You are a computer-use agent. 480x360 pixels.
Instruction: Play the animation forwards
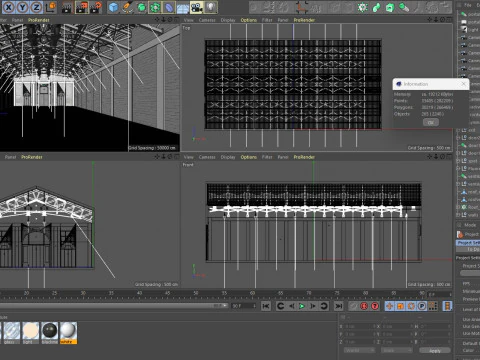[x=302, y=306]
